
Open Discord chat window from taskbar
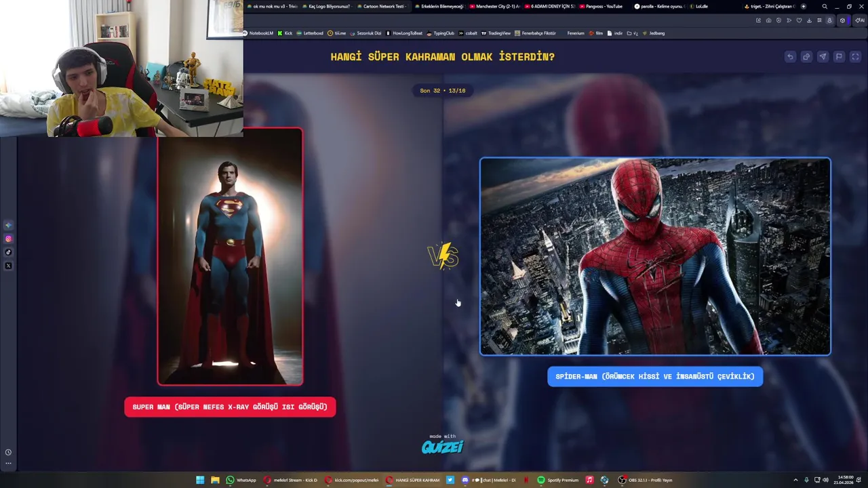tap(488, 480)
